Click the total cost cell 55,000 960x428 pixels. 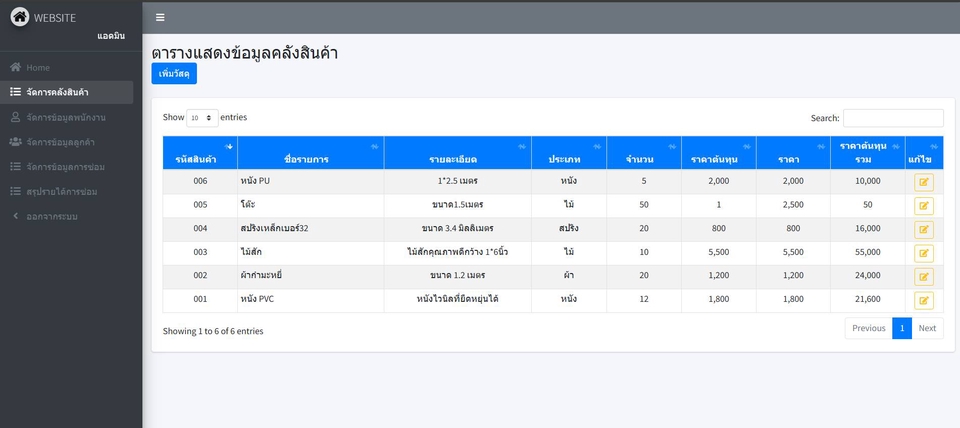(868, 252)
